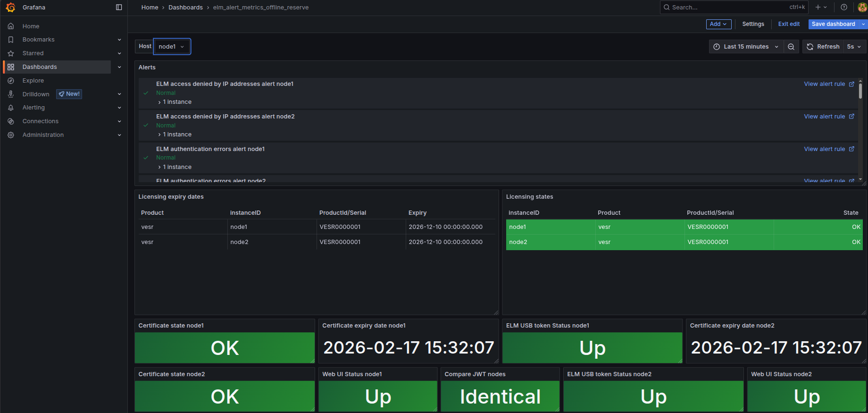The width and height of the screenshot is (868, 413).
Task: Click the Explore compass icon in sidebar
Action: tap(11, 81)
